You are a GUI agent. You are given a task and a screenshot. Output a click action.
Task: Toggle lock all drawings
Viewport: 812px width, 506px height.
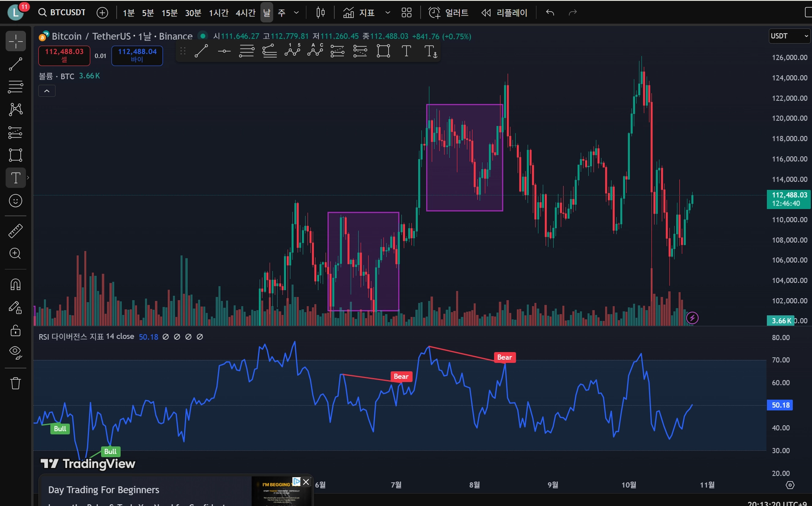[x=16, y=330]
